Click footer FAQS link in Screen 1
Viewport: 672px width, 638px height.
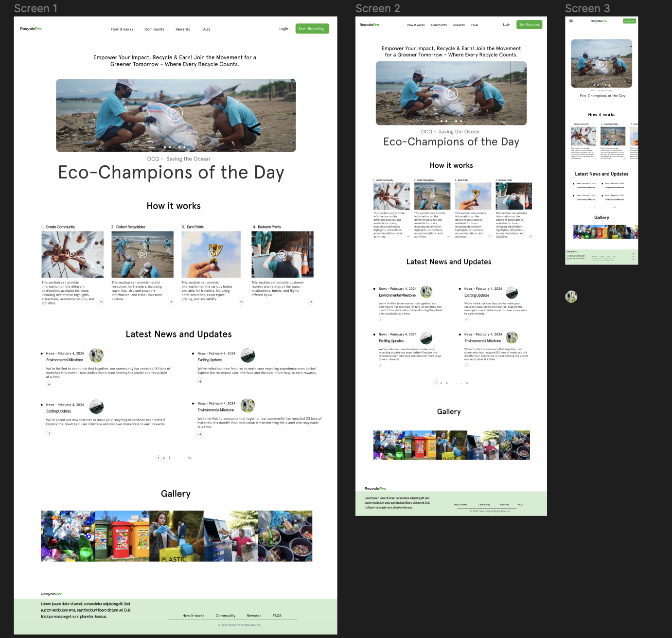click(277, 616)
